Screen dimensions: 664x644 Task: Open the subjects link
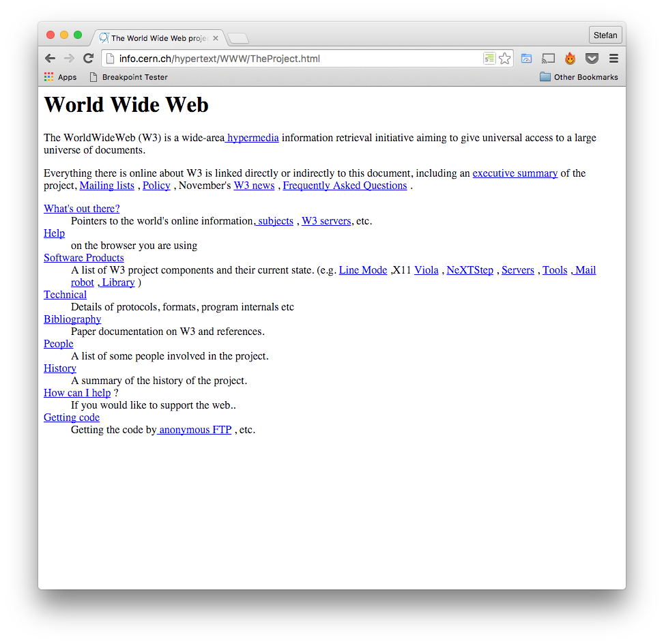click(274, 221)
